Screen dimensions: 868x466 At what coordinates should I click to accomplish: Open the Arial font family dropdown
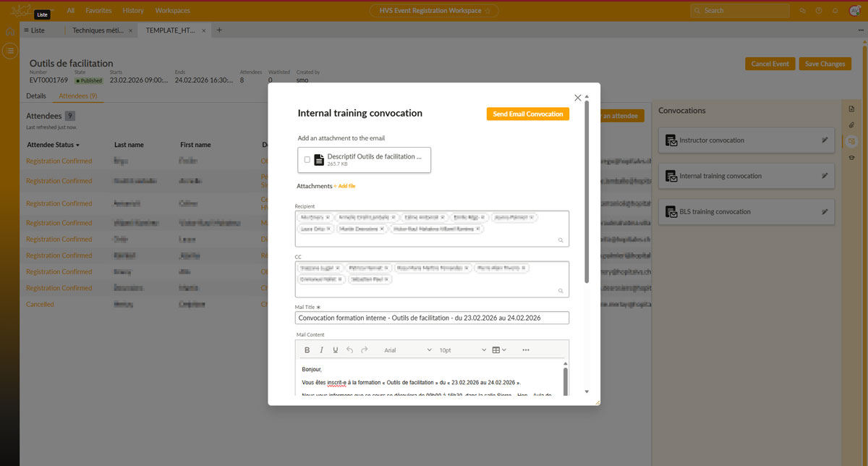pos(407,350)
